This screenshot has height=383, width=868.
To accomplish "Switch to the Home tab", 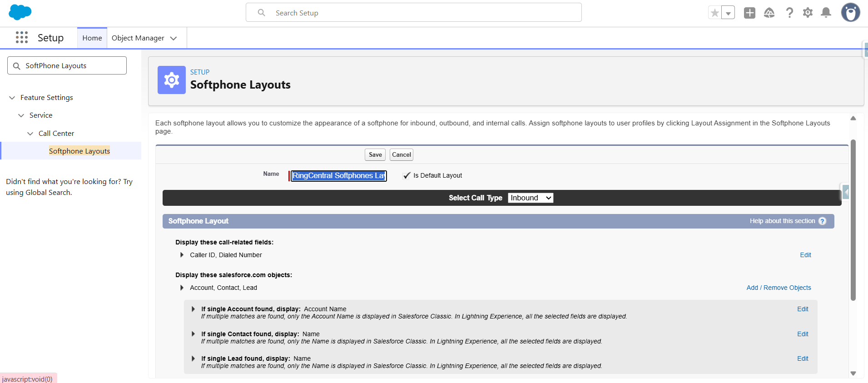I will click(x=92, y=38).
